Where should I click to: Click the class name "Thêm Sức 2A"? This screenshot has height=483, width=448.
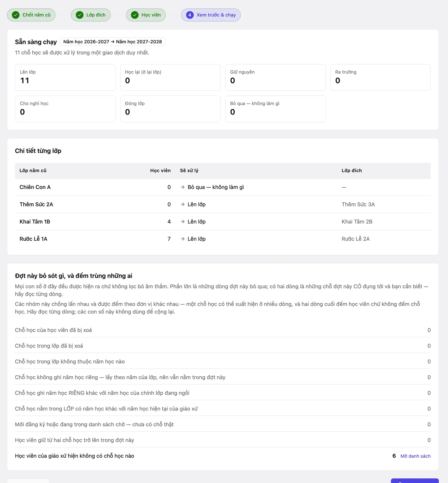tap(36, 204)
